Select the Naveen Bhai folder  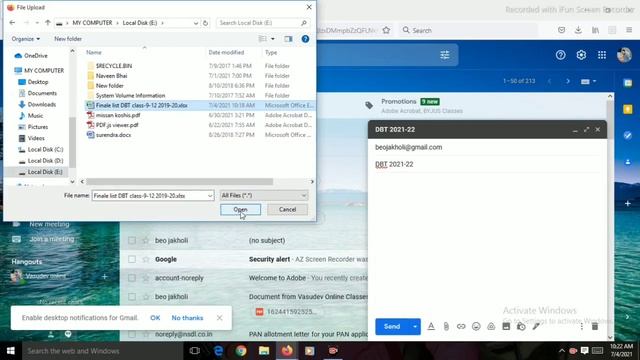point(111,76)
